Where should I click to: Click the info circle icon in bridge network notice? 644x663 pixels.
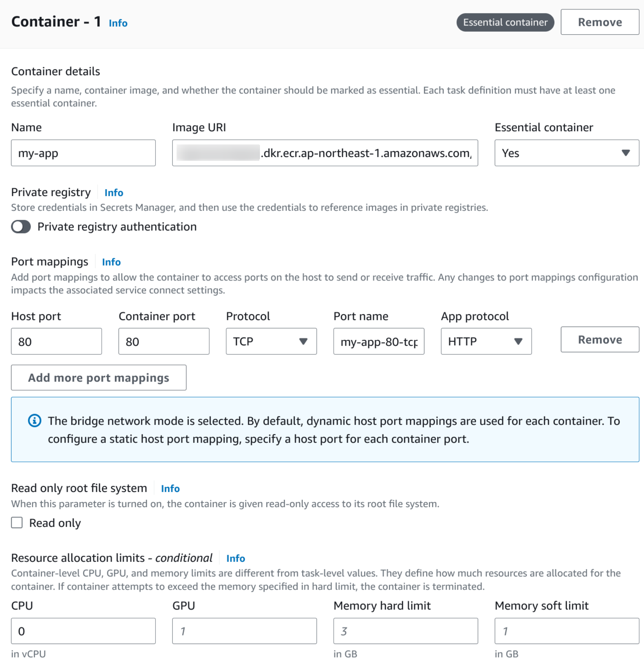pyautogui.click(x=34, y=420)
